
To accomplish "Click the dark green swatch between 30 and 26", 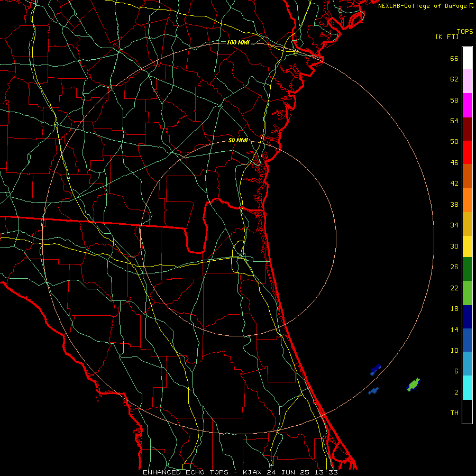I will click(467, 269).
